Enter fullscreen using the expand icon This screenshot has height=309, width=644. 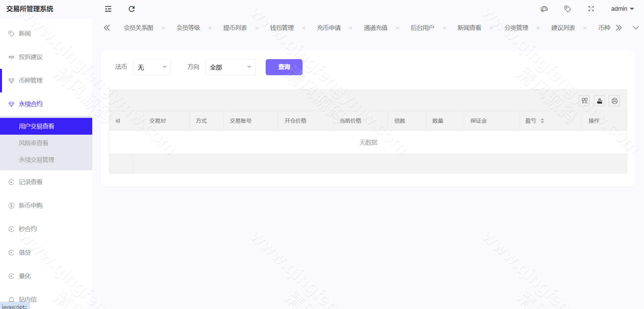591,9
